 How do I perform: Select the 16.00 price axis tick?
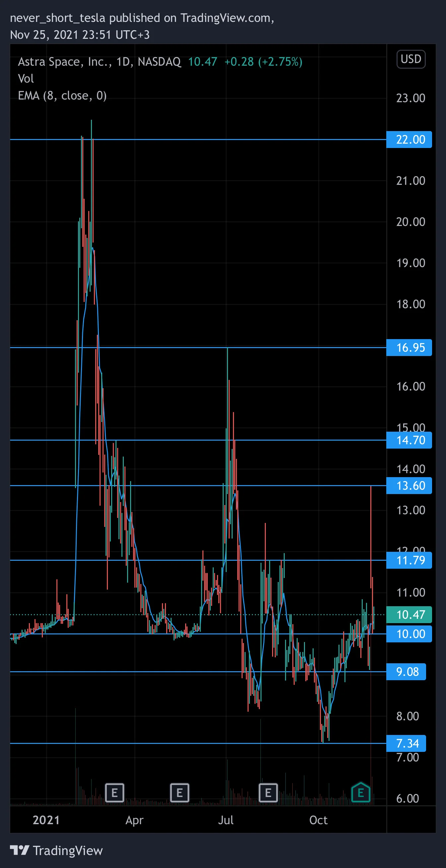pos(410,386)
